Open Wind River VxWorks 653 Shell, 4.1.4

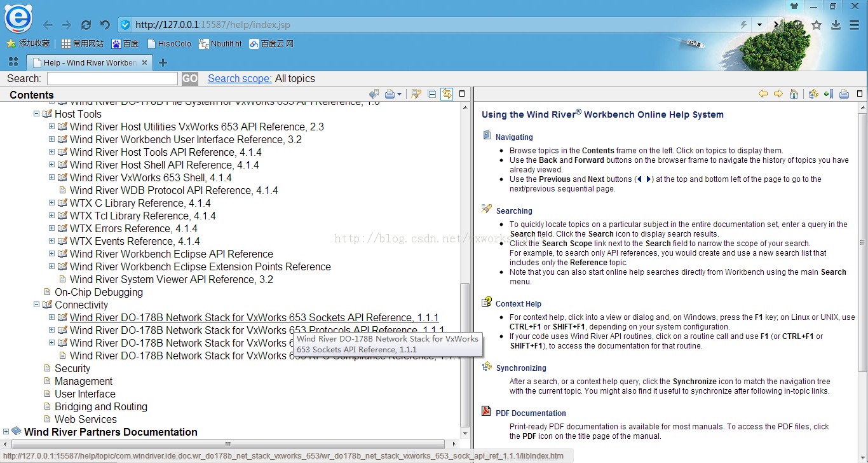point(151,177)
